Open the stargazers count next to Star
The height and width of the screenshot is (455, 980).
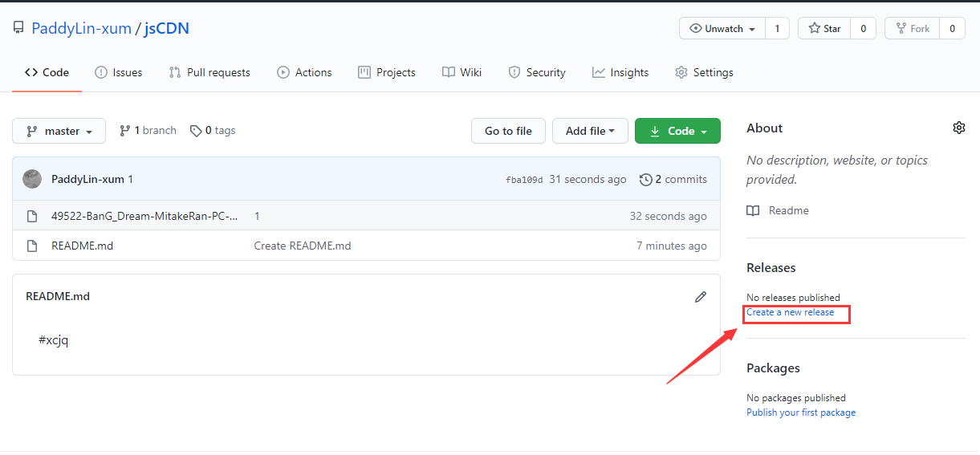[863, 28]
